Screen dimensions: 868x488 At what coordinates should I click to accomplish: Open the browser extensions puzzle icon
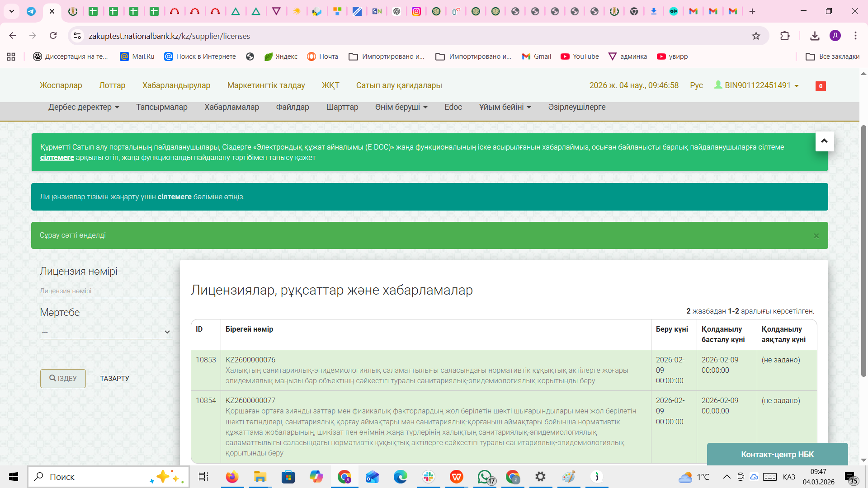(x=785, y=36)
